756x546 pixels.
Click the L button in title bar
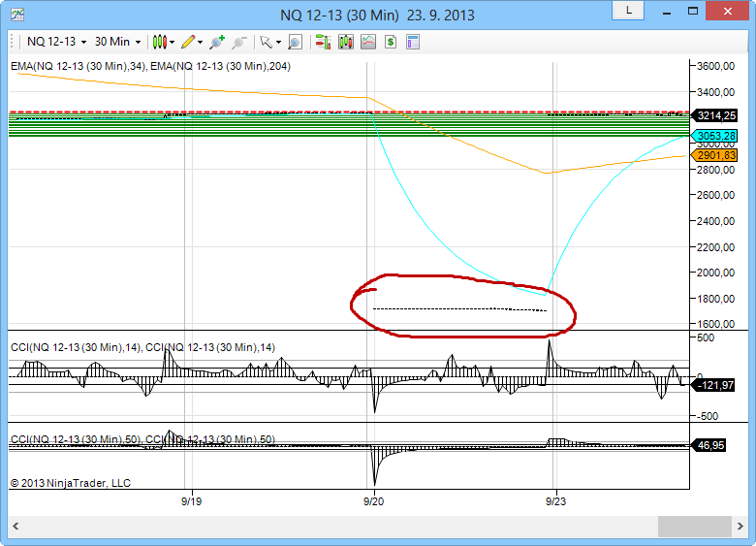(x=628, y=10)
